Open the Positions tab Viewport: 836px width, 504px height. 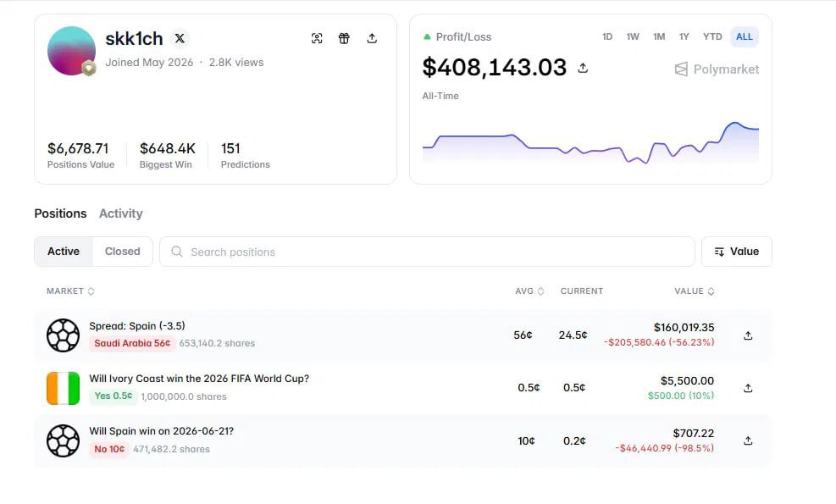[60, 213]
